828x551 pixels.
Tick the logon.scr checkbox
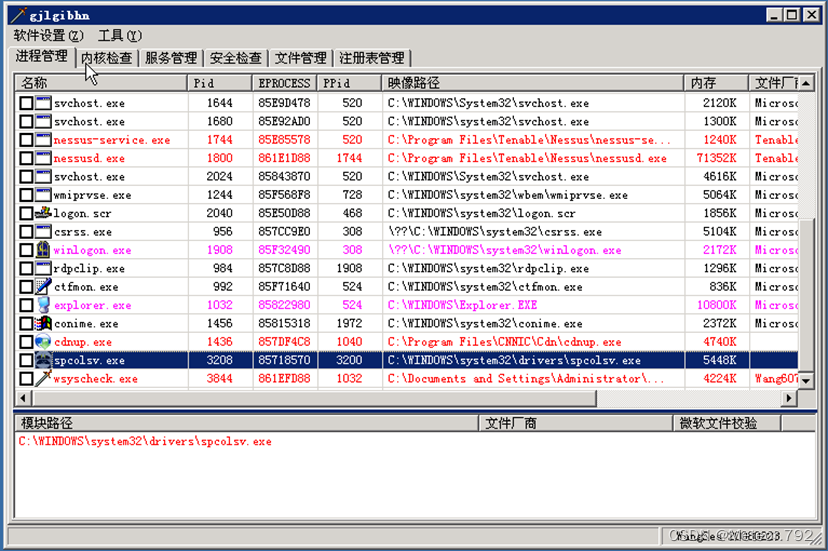(x=26, y=213)
